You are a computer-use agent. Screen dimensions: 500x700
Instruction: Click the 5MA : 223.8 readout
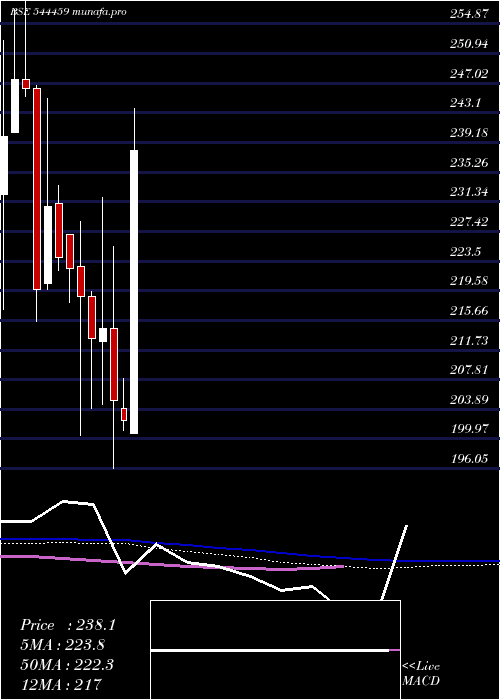pos(62,645)
